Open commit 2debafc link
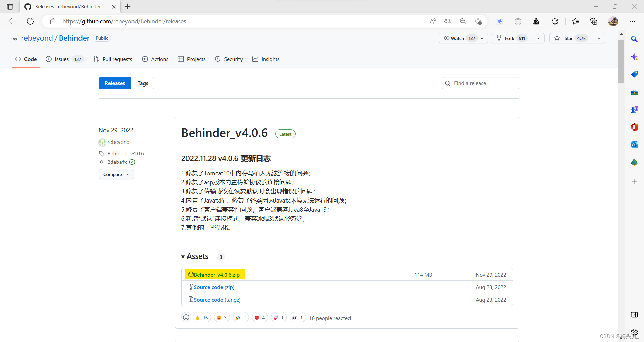The image size is (644, 342). (117, 162)
